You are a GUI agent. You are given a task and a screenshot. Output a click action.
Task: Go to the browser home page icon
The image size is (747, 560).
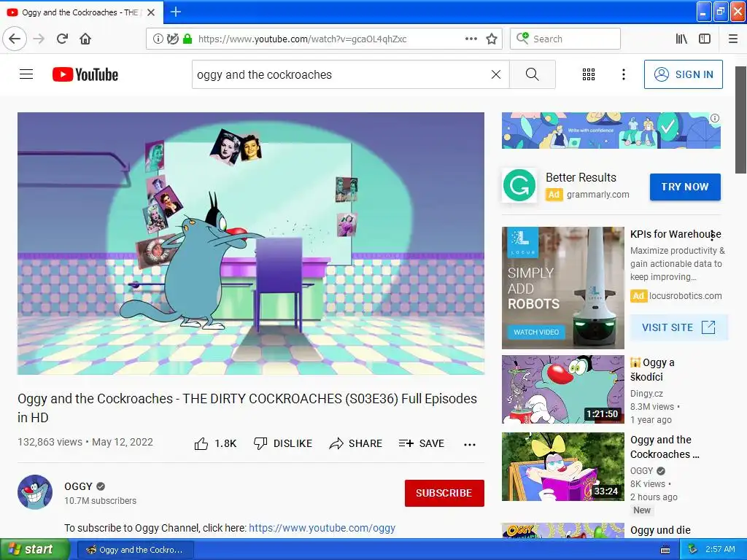tap(85, 39)
